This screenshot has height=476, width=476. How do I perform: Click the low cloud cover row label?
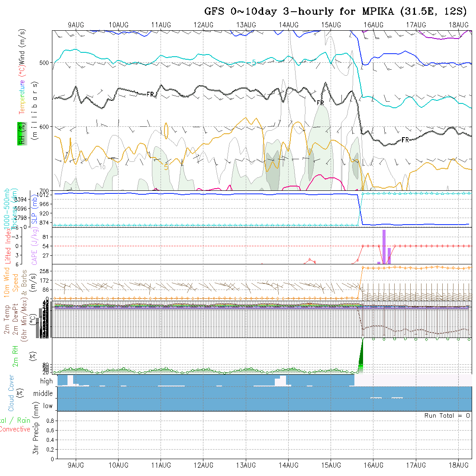click(x=48, y=406)
